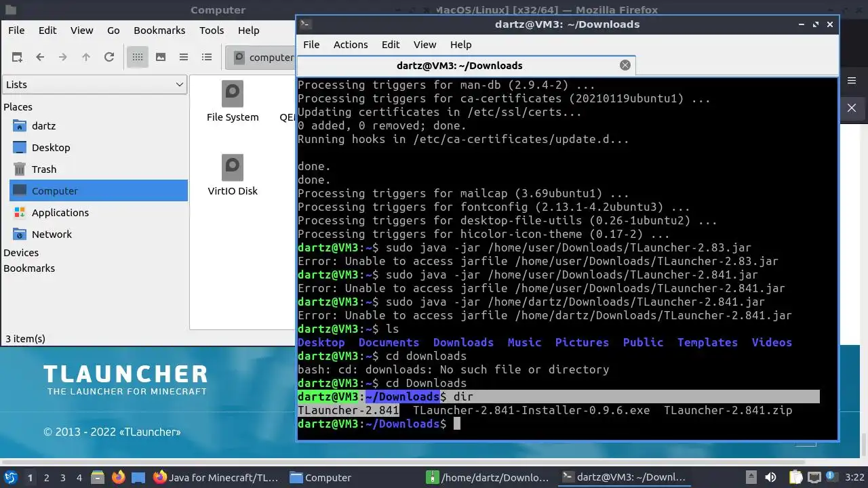Open clipboard manager tray icon
This screenshot has height=488, width=868.
coord(795,478)
